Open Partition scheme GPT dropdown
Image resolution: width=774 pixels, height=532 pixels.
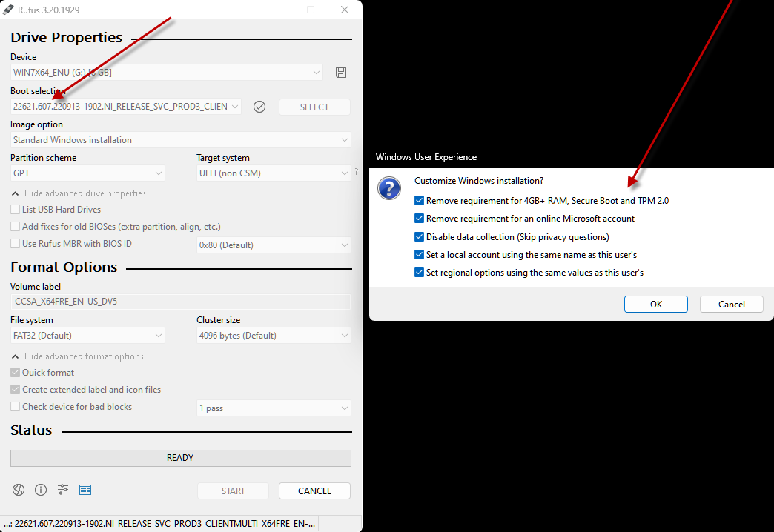click(x=87, y=173)
